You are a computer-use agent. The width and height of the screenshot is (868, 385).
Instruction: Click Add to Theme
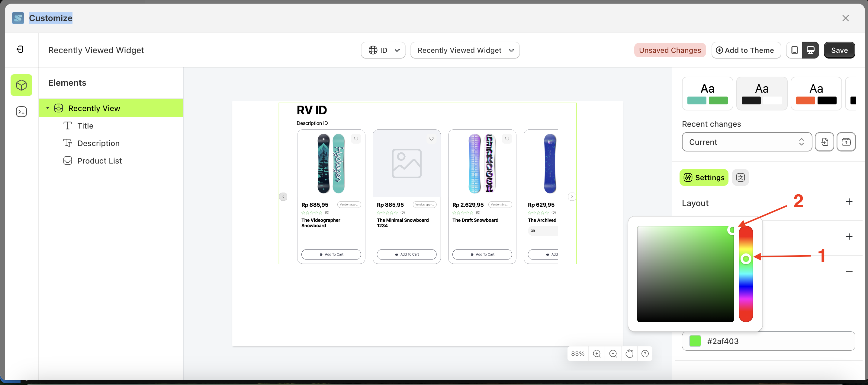click(x=746, y=50)
